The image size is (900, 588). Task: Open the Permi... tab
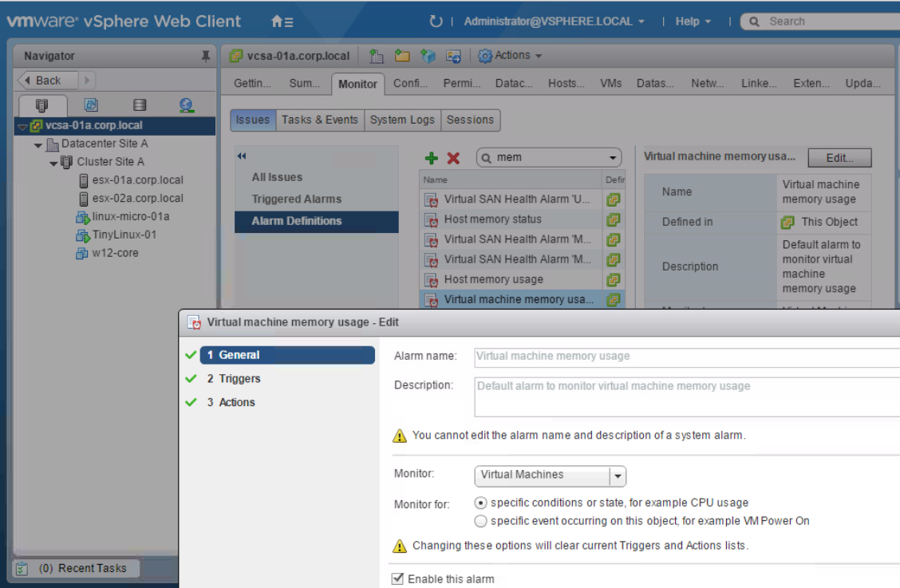(461, 84)
